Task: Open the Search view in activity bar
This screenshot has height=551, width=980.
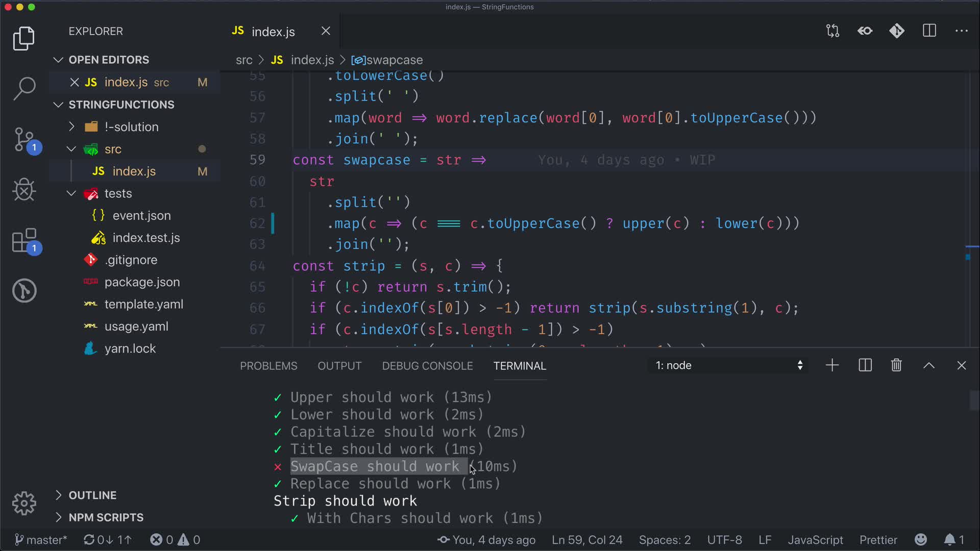Action: click(24, 88)
